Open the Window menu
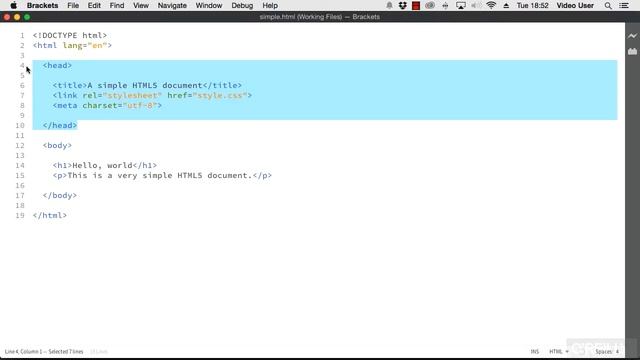 click(209, 5)
